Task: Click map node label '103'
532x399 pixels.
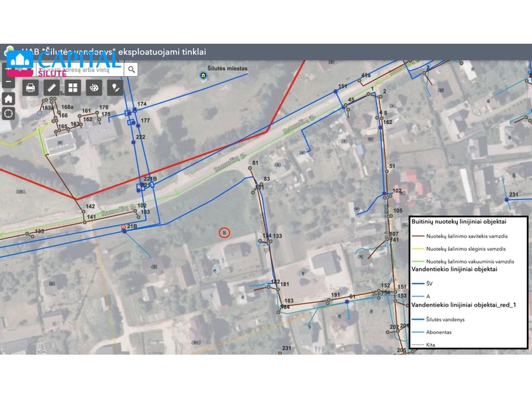Action: point(145,212)
